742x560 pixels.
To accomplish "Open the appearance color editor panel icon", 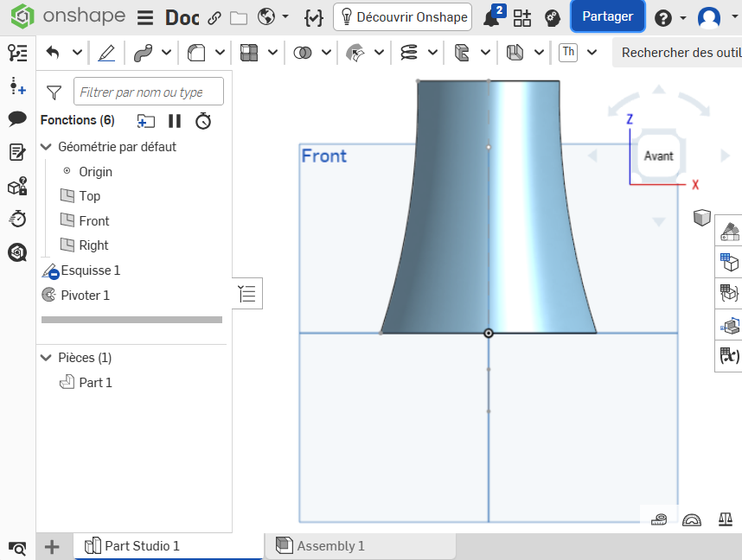I will click(729, 232).
